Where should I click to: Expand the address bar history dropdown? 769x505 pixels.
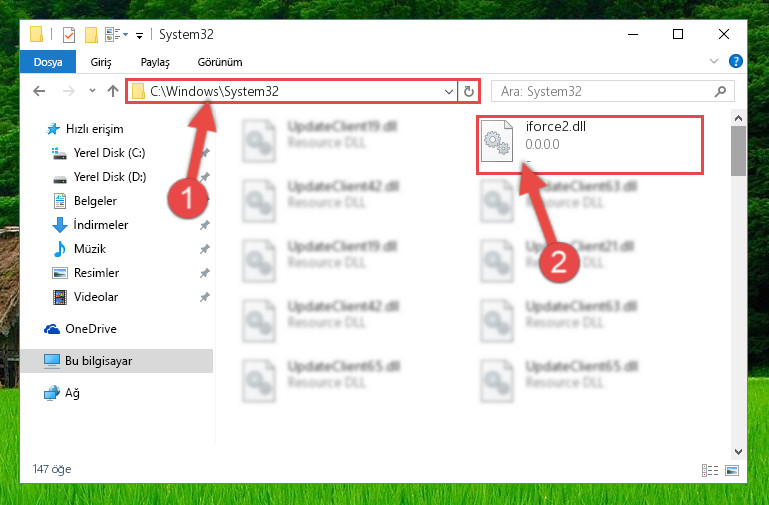(x=448, y=91)
